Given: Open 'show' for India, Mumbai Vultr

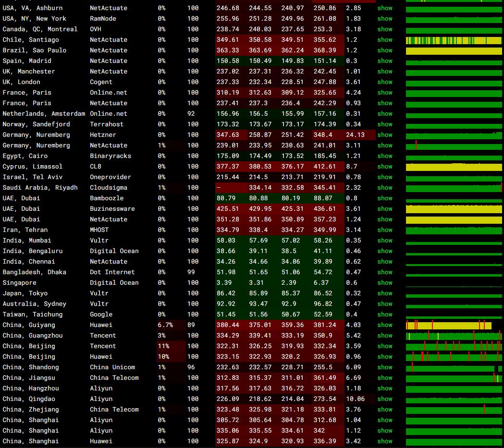Looking at the screenshot, I should (385, 241).
